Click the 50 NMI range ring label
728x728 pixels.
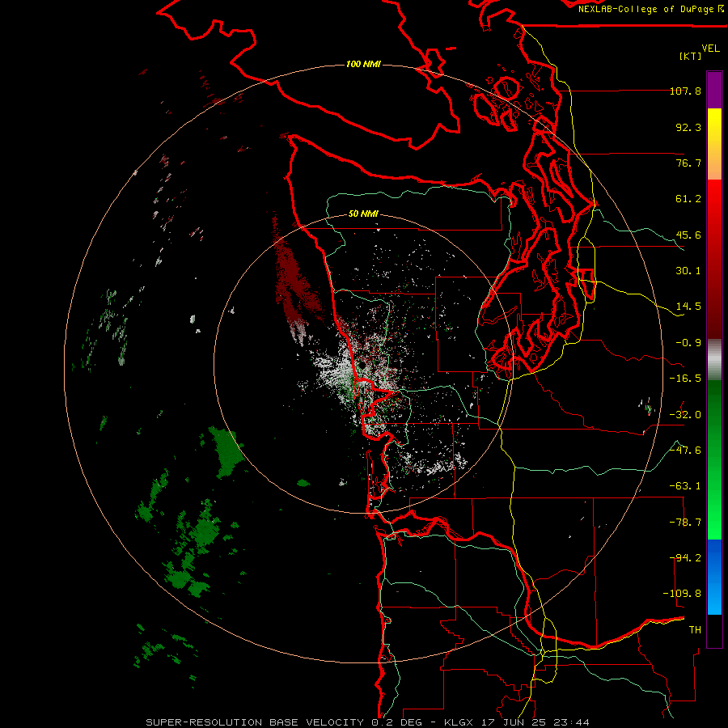[363, 214]
